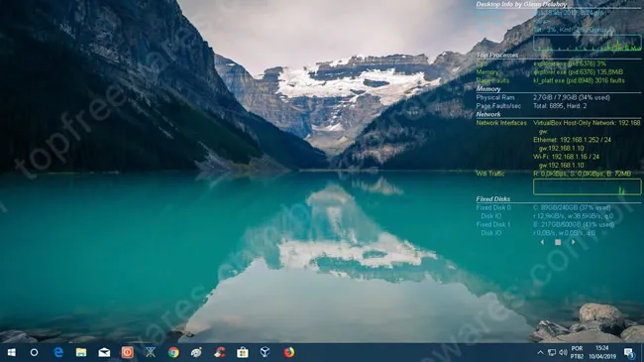This screenshot has width=644, height=362.
Task: Select 'C: 89GB/240GB (37% used)' value
Action: (x=572, y=207)
